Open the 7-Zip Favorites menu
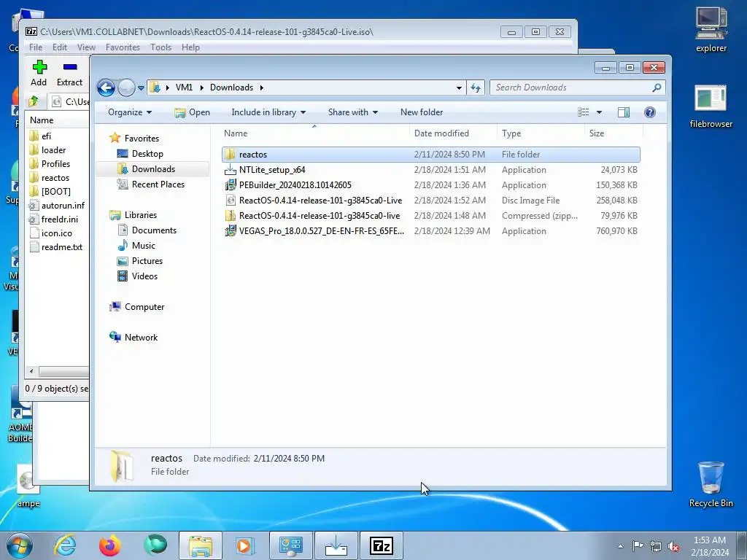This screenshot has width=747, height=560. (x=123, y=47)
